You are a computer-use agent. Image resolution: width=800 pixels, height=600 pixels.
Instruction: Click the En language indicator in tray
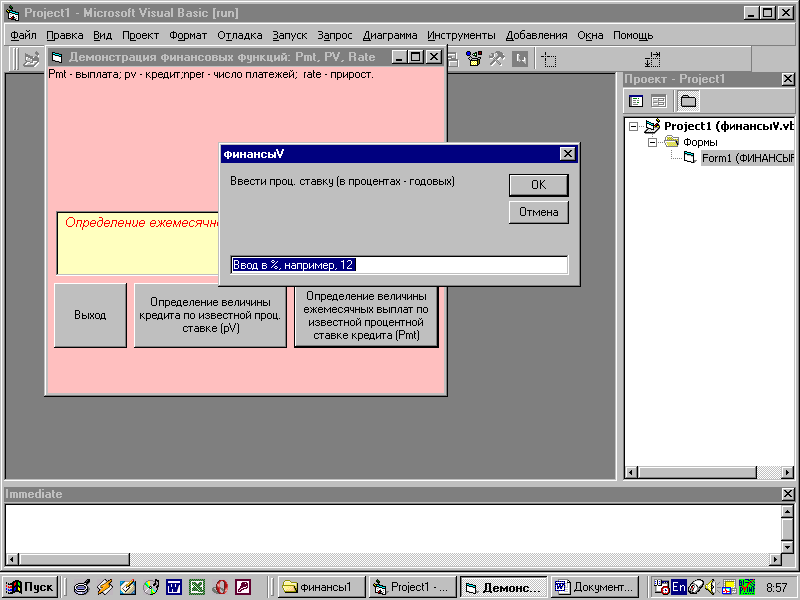pos(679,587)
